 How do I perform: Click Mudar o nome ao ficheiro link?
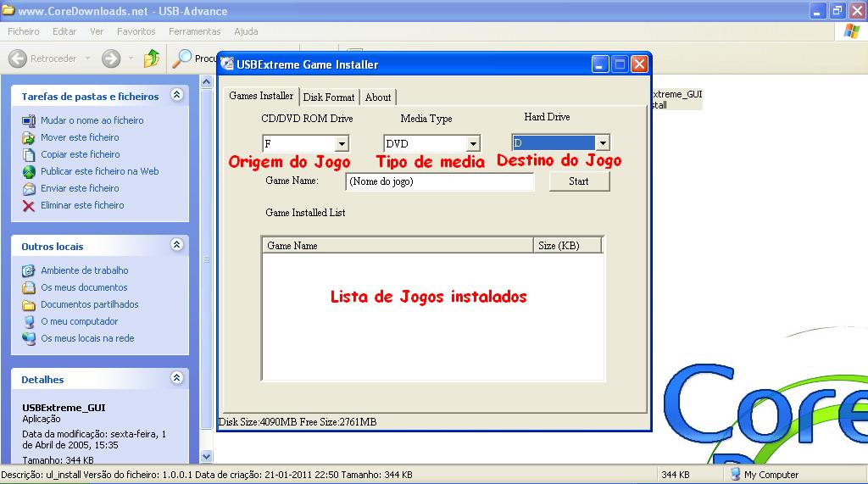coord(92,120)
